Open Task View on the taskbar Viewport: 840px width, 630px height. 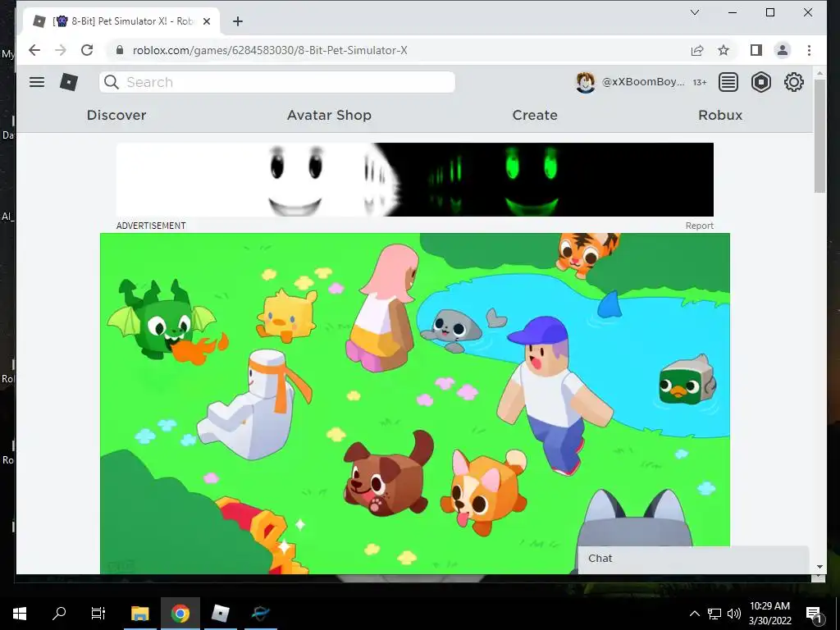point(98,613)
